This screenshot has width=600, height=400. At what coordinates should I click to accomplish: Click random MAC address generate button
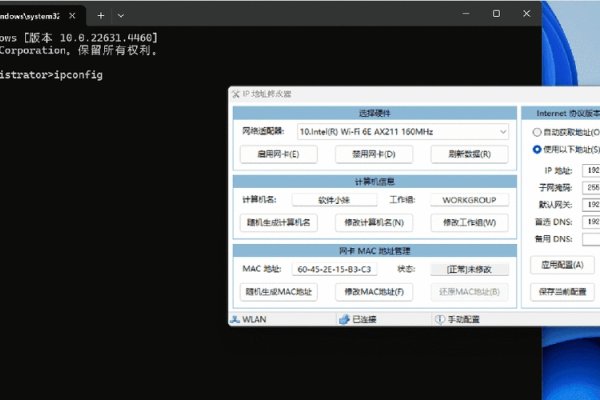[x=278, y=292]
